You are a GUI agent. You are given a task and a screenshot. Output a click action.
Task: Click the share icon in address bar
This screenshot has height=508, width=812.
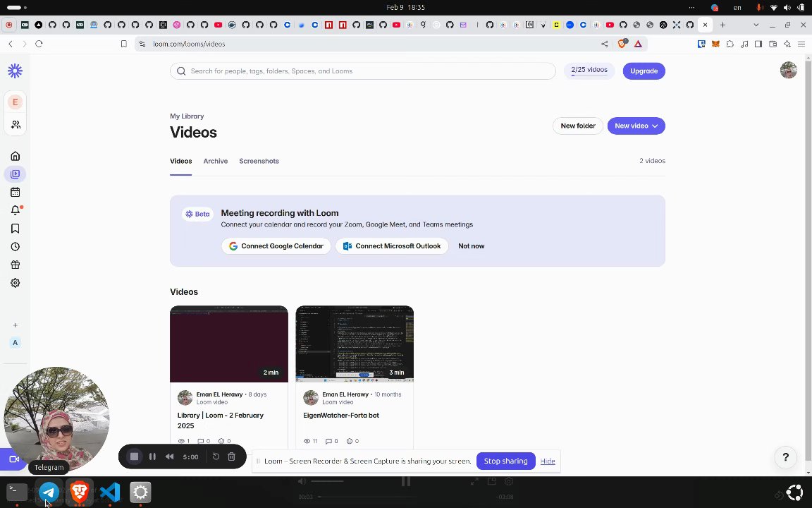(x=604, y=44)
